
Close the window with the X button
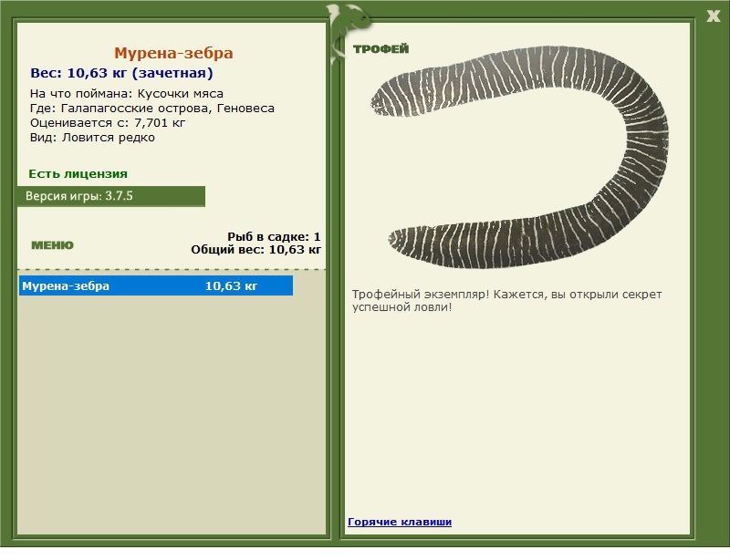[x=714, y=15]
